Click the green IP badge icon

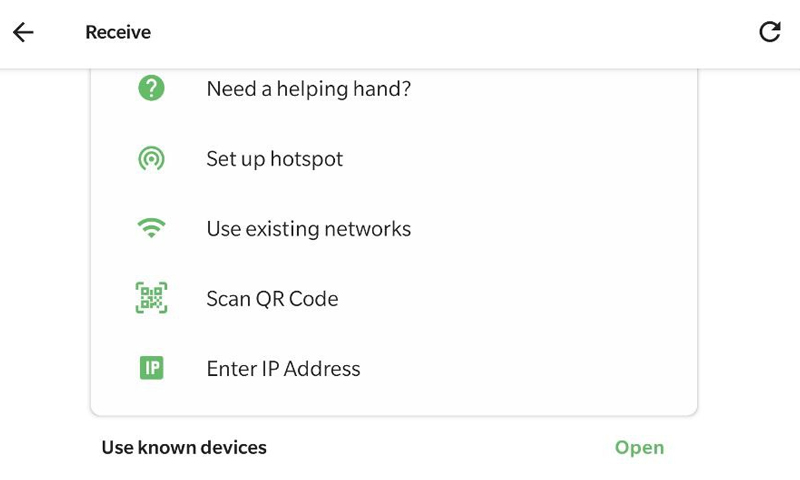click(151, 368)
